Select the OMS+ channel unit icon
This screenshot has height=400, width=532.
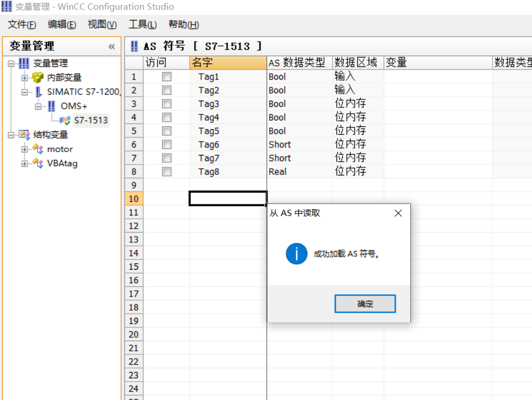(x=51, y=106)
